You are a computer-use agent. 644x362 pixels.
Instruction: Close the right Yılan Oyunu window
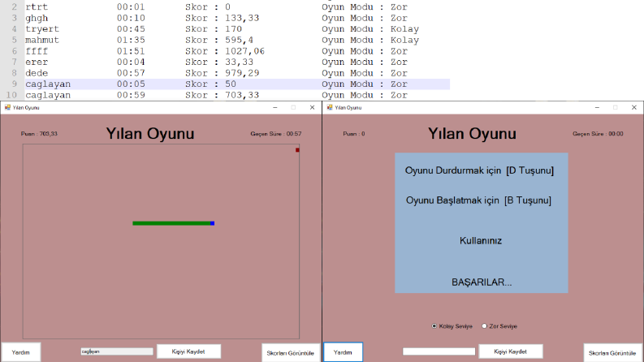(x=634, y=107)
